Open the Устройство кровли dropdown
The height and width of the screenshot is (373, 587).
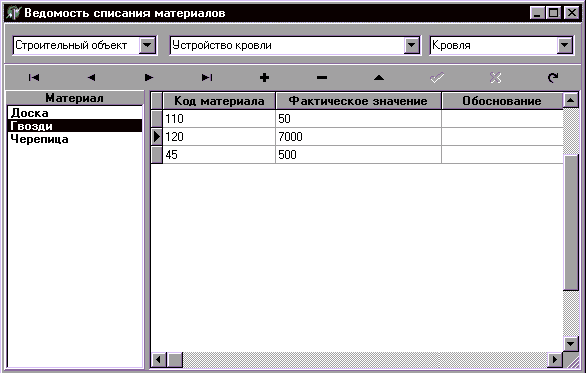[x=411, y=45]
